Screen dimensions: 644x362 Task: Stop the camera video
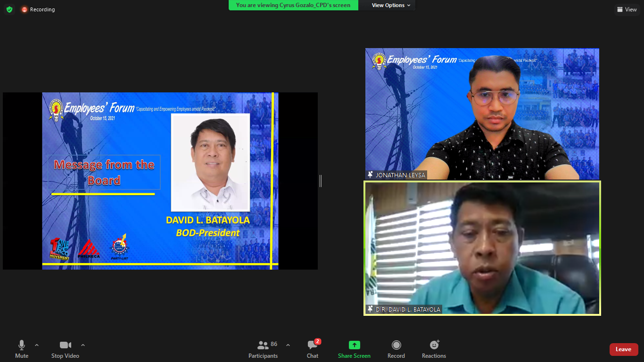(65, 349)
